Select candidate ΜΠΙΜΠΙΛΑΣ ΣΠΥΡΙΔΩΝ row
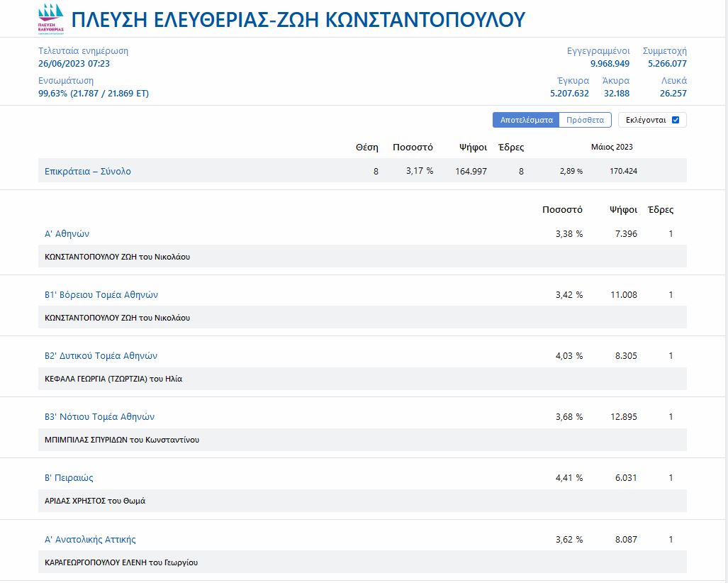Image resolution: width=728 pixels, height=583 pixels. click(122, 440)
